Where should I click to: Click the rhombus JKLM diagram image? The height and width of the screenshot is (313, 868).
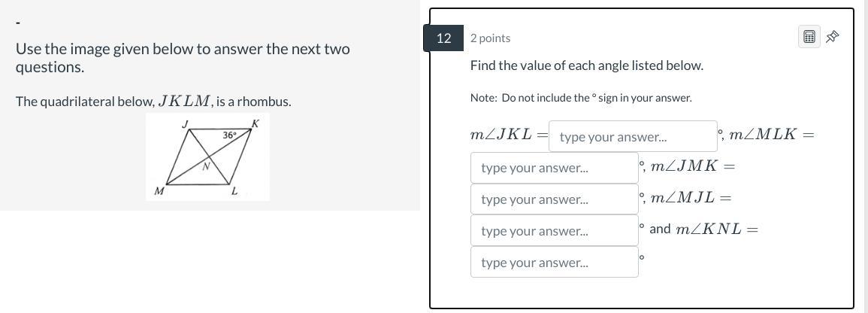pyautogui.click(x=207, y=157)
